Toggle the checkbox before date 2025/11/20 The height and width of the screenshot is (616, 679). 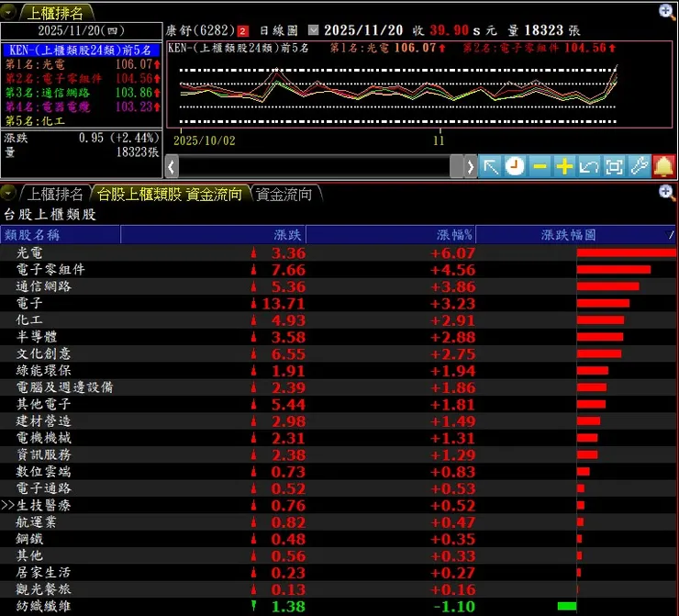click(x=313, y=30)
